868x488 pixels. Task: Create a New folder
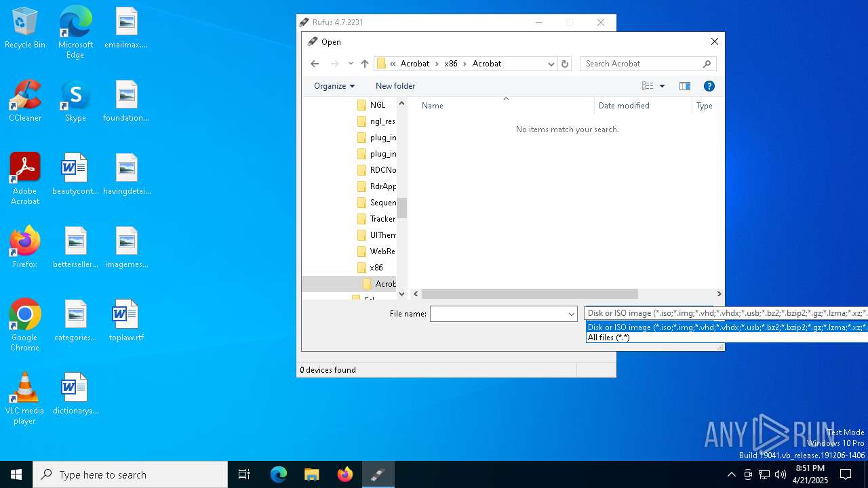[395, 86]
